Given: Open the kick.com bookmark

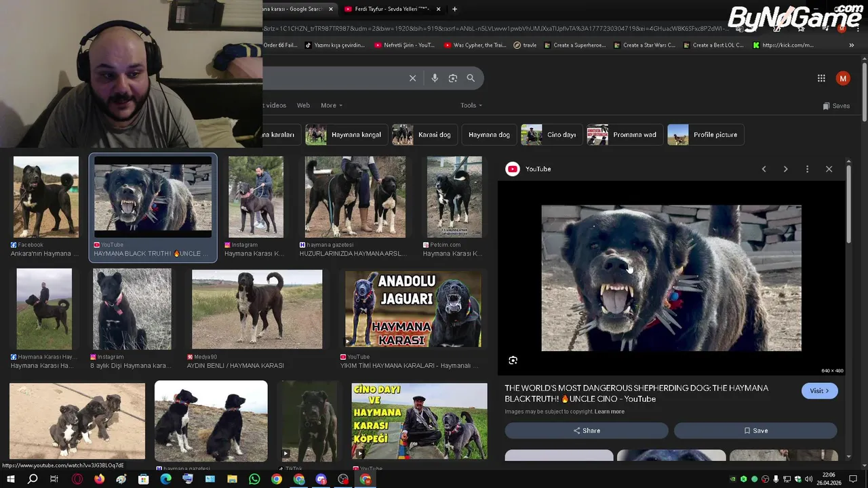Looking at the screenshot, I should coord(783,45).
